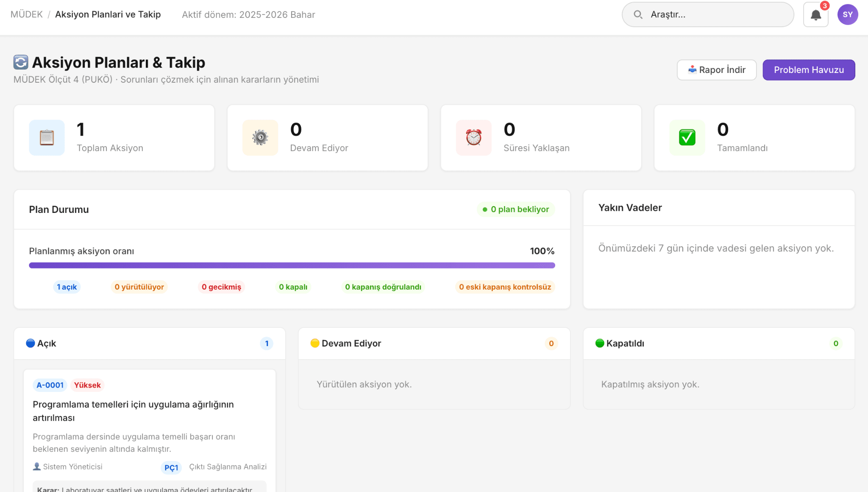
Task: Download report with Rapor İndir
Action: 717,70
